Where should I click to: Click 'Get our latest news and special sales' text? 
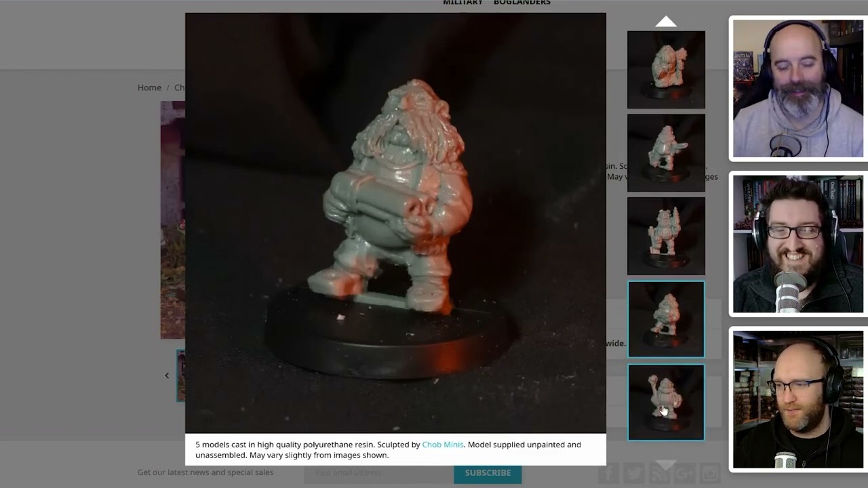[205, 472]
